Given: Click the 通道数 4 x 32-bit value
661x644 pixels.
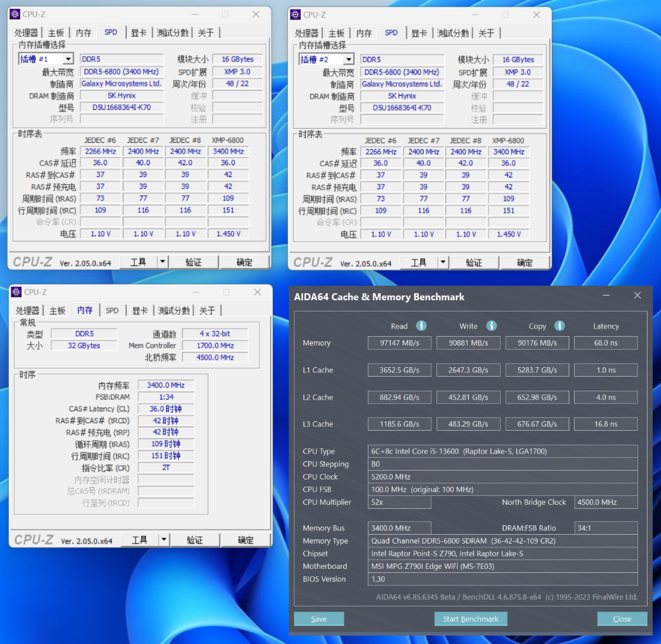Looking at the screenshot, I should 215,333.
